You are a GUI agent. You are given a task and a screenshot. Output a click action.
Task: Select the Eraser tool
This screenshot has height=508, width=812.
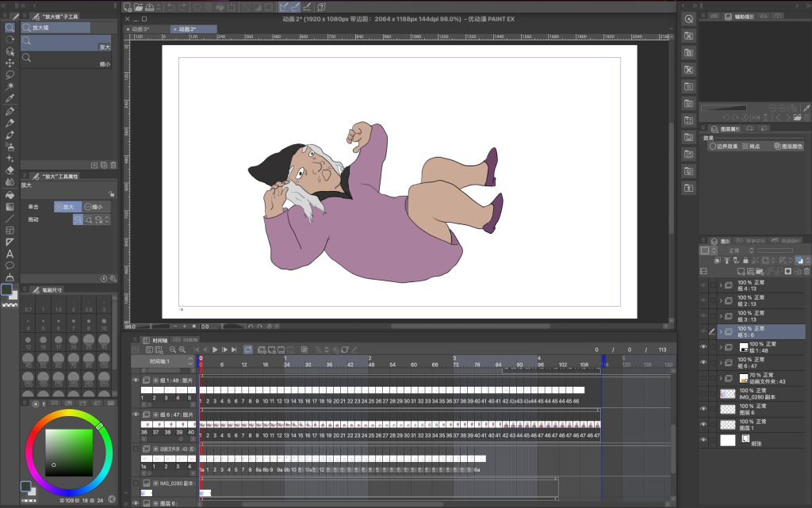(x=10, y=170)
